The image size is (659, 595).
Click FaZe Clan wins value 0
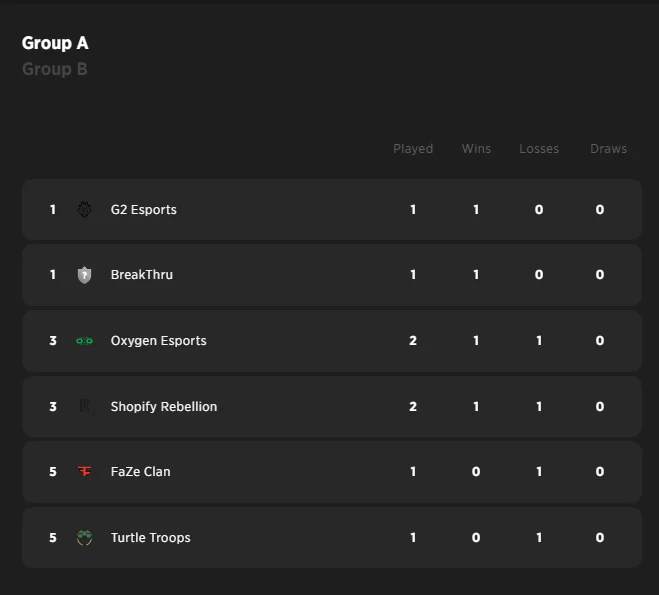(476, 472)
